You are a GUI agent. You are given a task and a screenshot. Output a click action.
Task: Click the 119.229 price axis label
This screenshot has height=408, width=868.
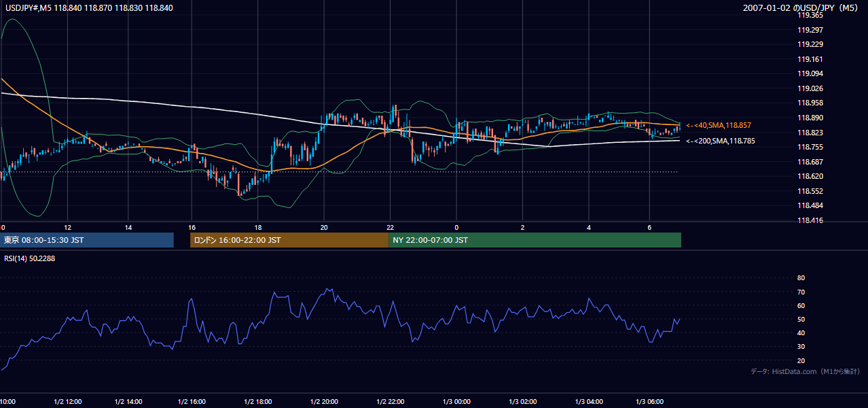pos(810,44)
